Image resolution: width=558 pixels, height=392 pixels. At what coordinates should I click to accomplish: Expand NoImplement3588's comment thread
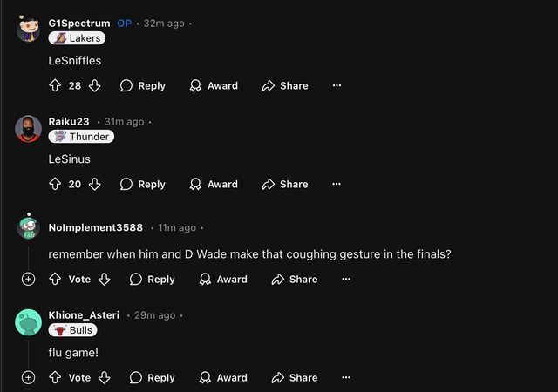tap(28, 279)
